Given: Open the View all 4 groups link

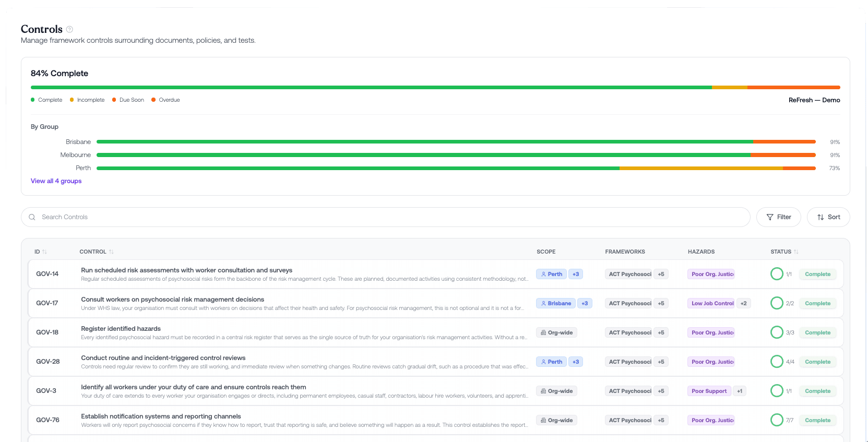Looking at the screenshot, I should point(56,181).
